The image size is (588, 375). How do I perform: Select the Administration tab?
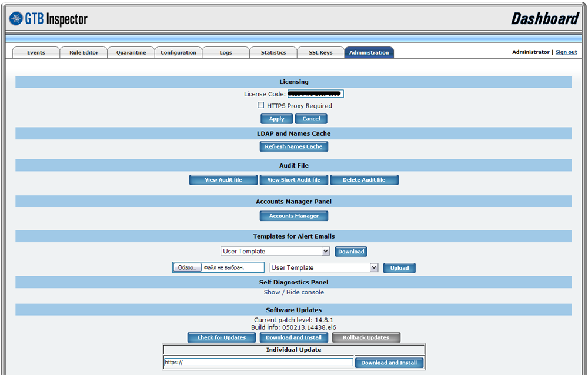click(369, 52)
